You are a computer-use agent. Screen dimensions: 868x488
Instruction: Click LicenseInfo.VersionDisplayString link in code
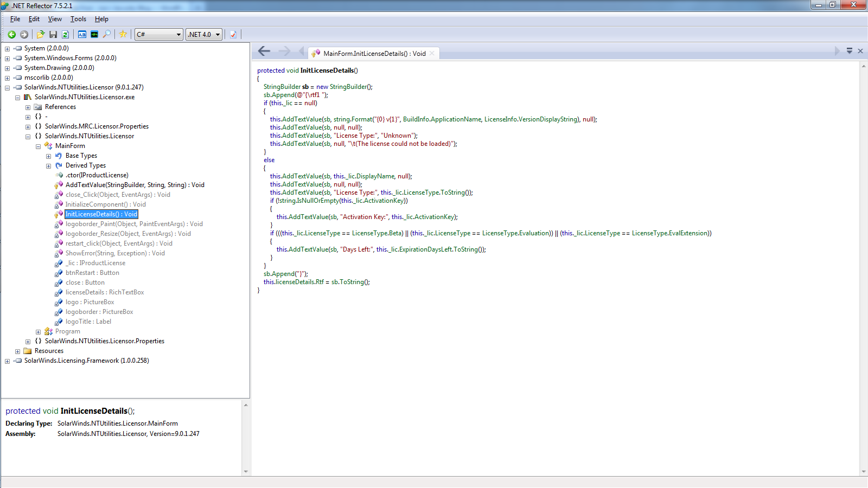[x=531, y=119]
